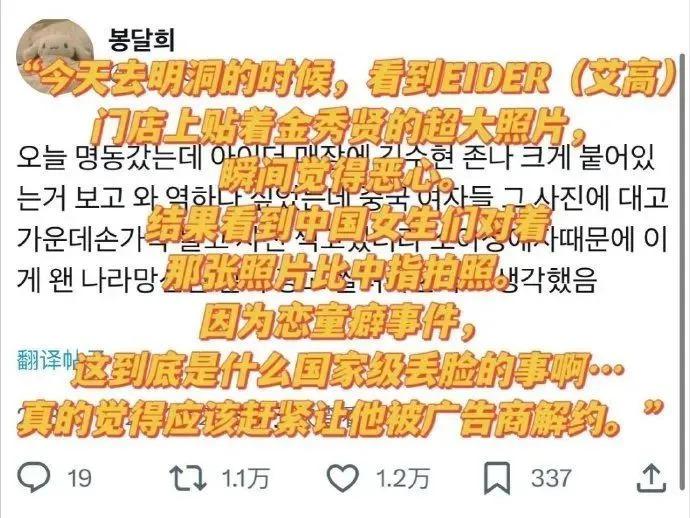Click the reply speech bubble icon
This screenshot has width=690, height=518.
click(x=34, y=478)
